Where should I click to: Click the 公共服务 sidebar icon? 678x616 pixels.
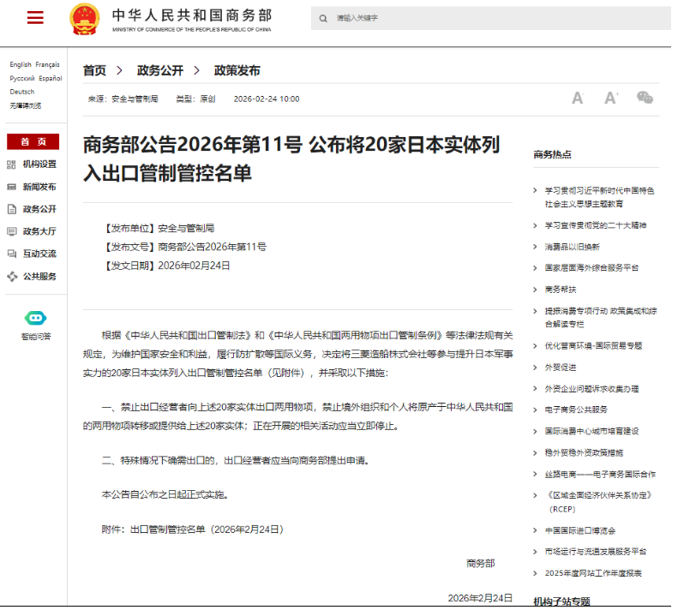coord(12,276)
